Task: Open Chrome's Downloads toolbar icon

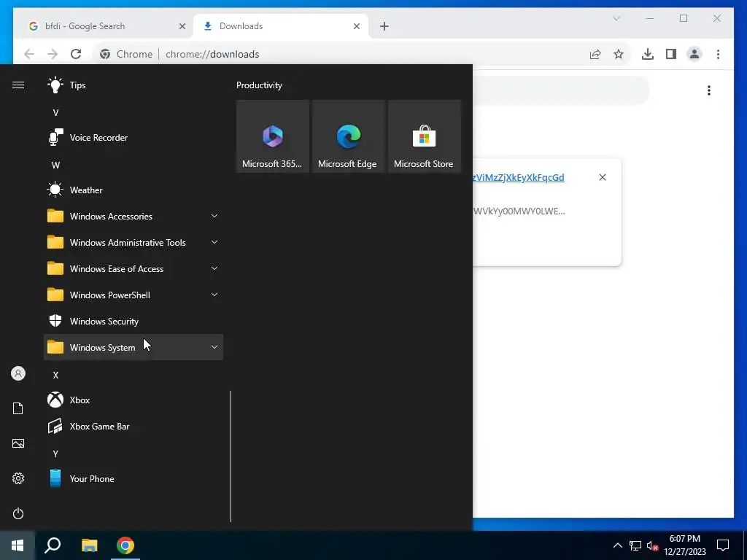Action: click(x=648, y=54)
